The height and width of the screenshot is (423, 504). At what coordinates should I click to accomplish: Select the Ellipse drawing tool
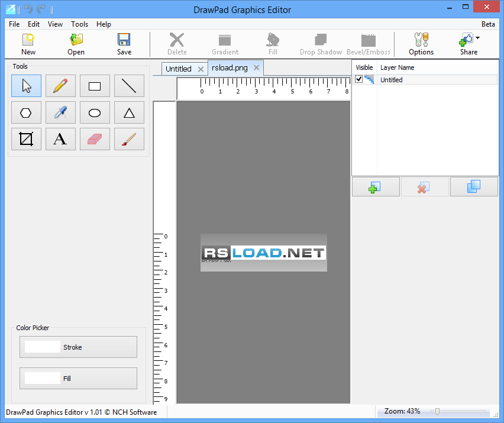click(95, 112)
